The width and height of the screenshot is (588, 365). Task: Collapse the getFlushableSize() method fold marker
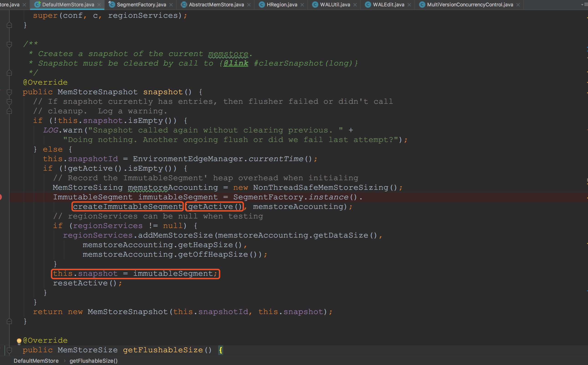point(9,350)
